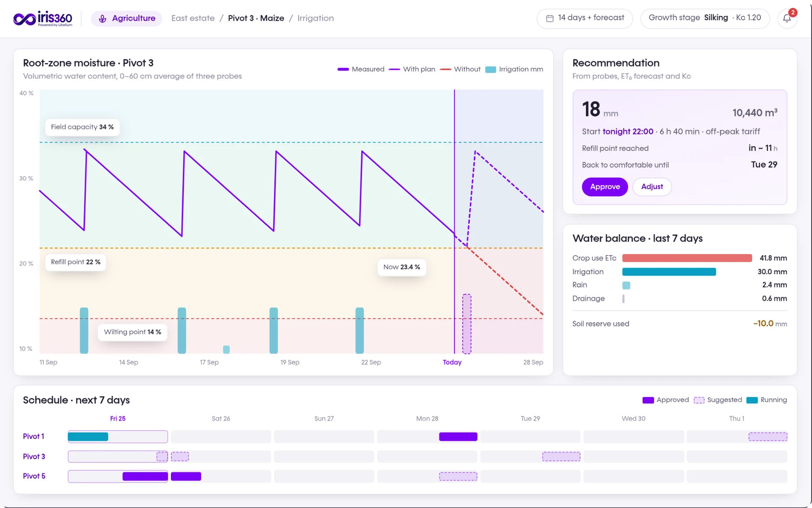Select Pivot 5 approved block on Sat 26
Image resolution: width=812 pixels, height=508 pixels.
186,477
